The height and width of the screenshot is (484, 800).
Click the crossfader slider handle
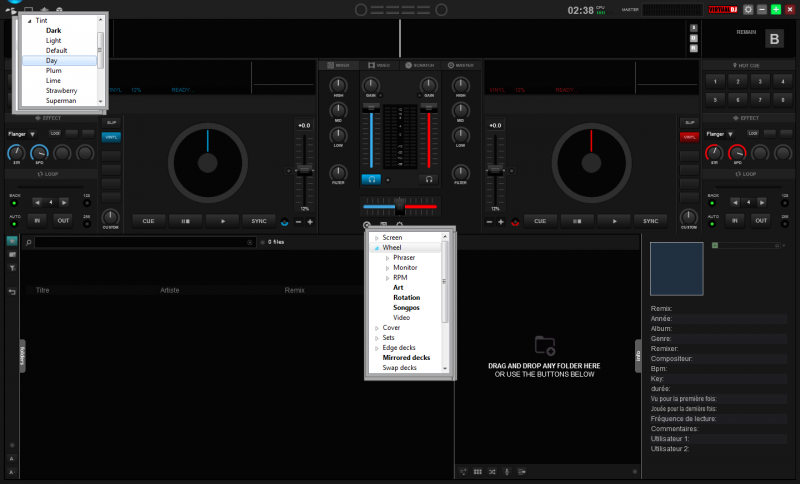[400, 204]
